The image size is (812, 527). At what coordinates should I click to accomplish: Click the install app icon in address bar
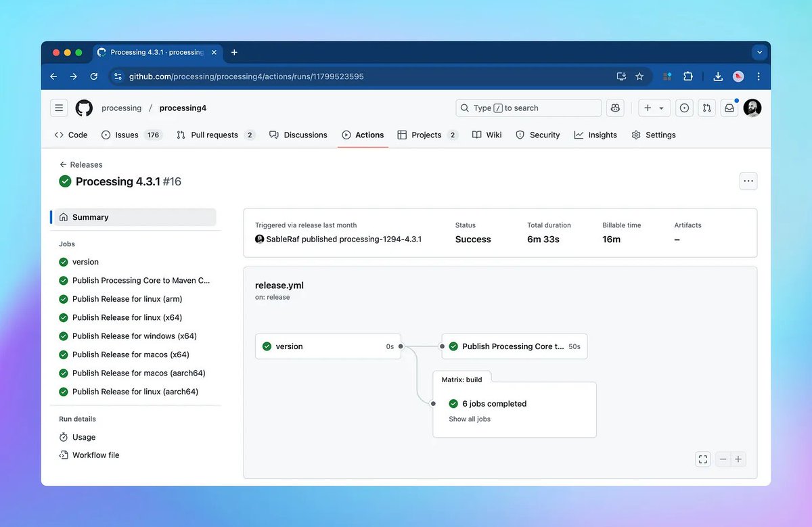click(x=621, y=76)
